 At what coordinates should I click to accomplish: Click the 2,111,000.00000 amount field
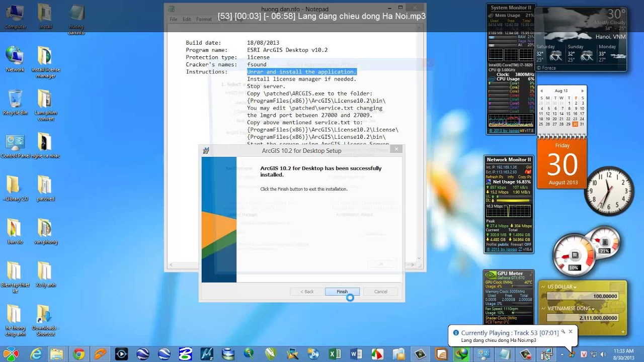[583, 318]
